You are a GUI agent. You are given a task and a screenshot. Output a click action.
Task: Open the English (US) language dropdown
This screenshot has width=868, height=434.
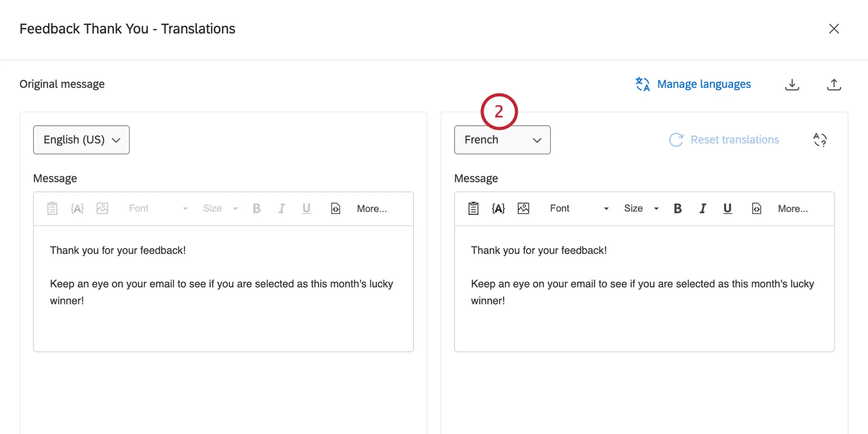(x=81, y=140)
